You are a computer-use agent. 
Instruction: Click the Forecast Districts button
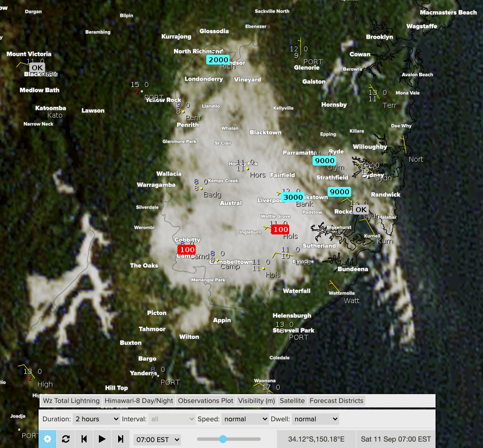point(336,401)
